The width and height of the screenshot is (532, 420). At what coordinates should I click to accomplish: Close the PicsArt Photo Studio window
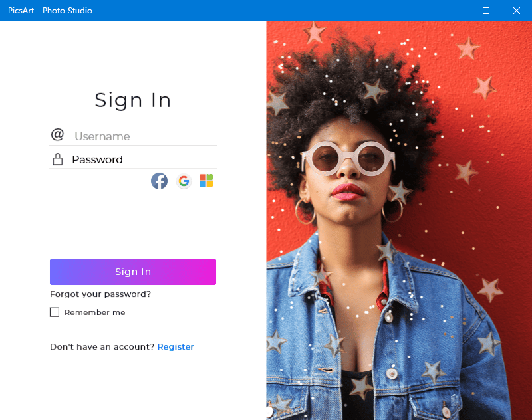(517, 11)
